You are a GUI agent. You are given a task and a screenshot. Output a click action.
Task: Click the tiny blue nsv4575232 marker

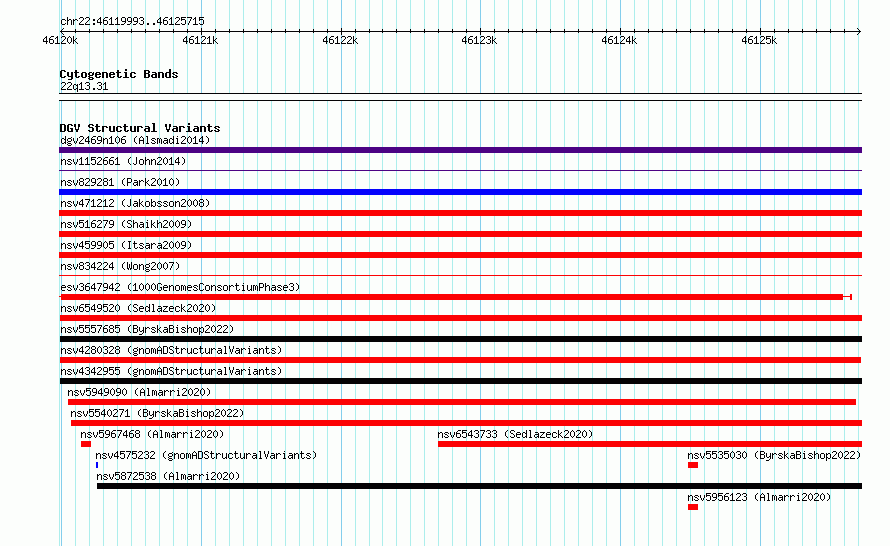click(97, 465)
